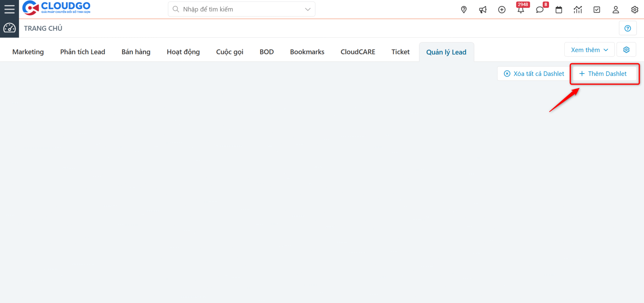Switch to the Ticket tab
This screenshot has height=303, width=644.
point(401,52)
